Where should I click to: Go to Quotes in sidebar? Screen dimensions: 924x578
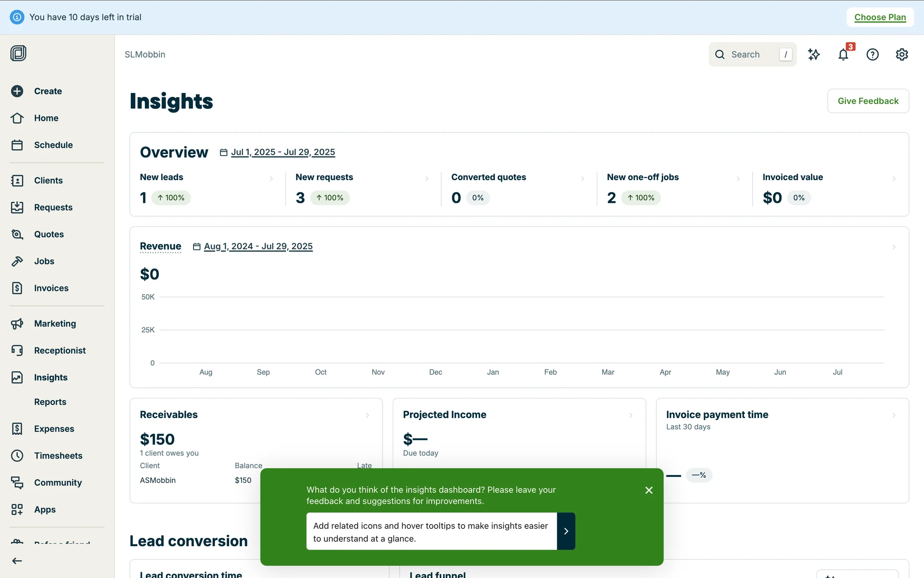click(49, 234)
